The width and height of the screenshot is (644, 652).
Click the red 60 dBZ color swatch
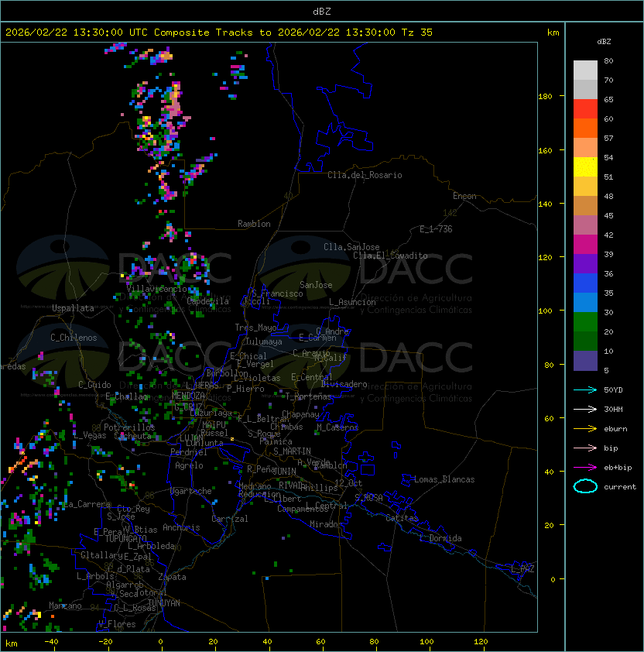[585, 109]
